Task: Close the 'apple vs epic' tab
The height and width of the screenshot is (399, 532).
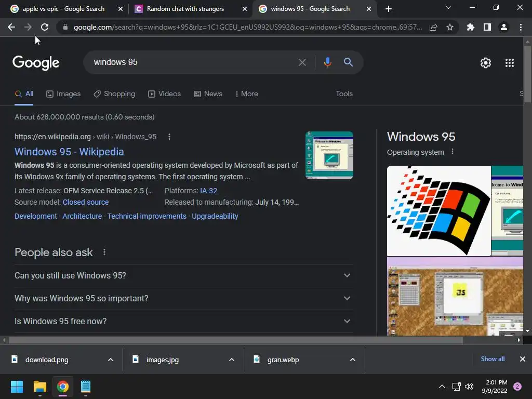Action: point(121,9)
